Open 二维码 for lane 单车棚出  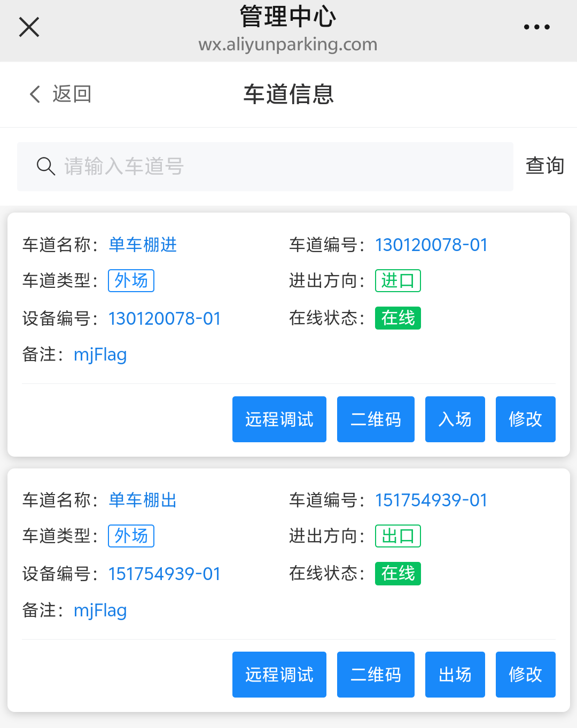[x=375, y=675]
